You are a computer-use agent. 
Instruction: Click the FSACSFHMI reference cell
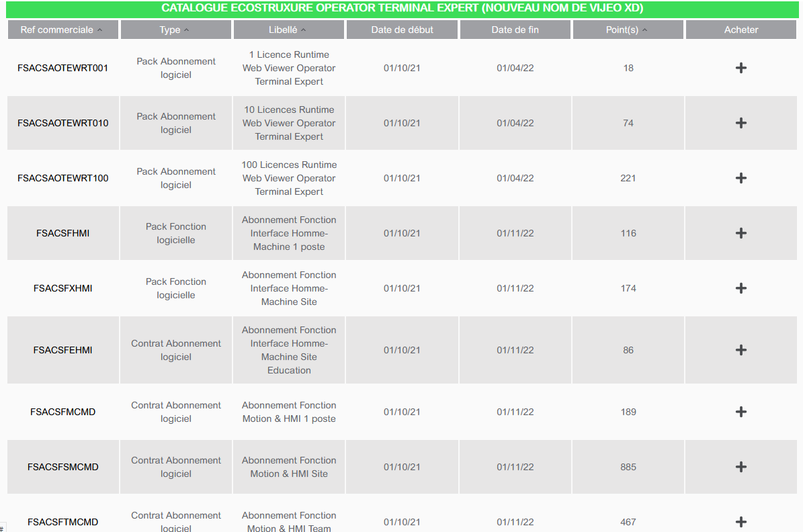coord(63,233)
